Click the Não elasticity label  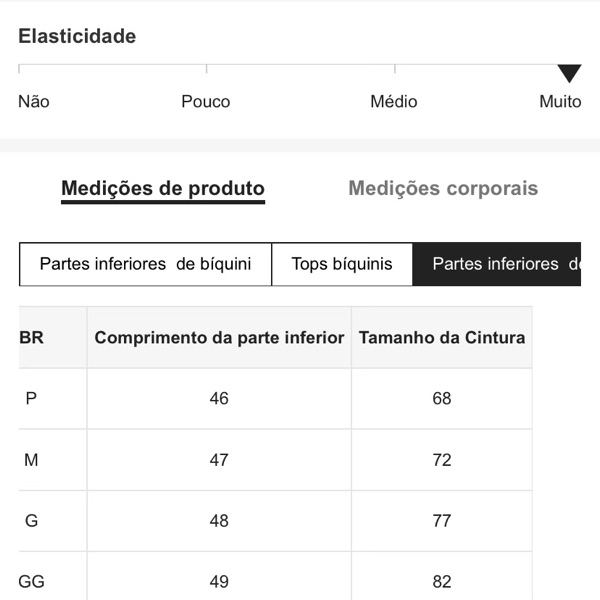[34, 101]
